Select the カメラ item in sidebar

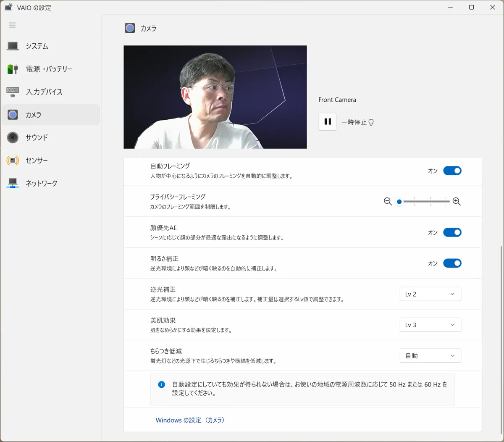[x=51, y=115]
